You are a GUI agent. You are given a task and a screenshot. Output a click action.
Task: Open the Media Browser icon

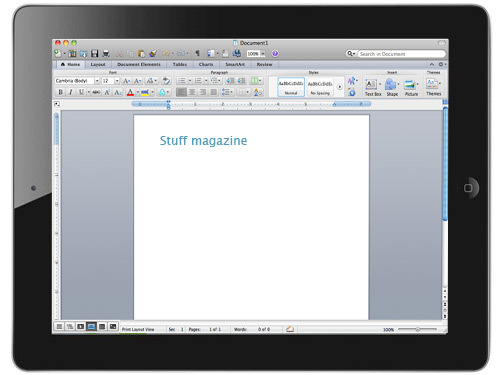pyautogui.click(x=237, y=53)
